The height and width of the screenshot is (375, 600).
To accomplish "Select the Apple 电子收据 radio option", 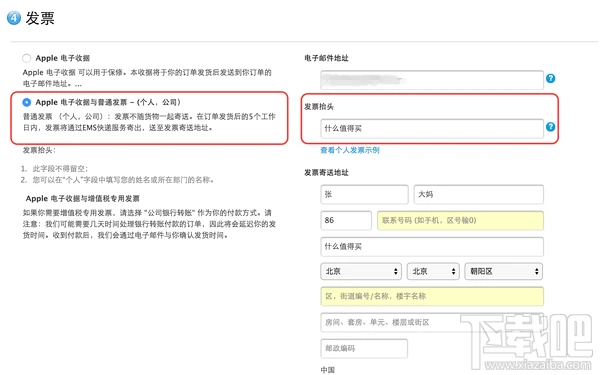I will (26, 58).
